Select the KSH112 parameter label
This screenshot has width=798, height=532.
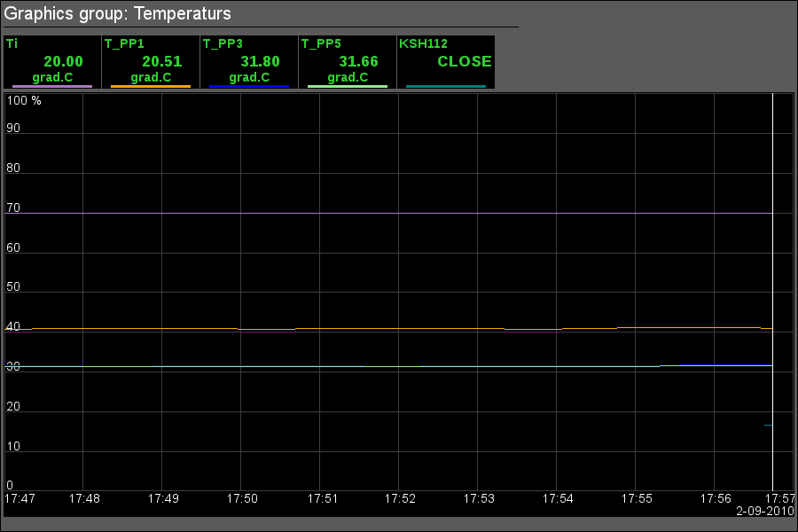click(x=424, y=43)
